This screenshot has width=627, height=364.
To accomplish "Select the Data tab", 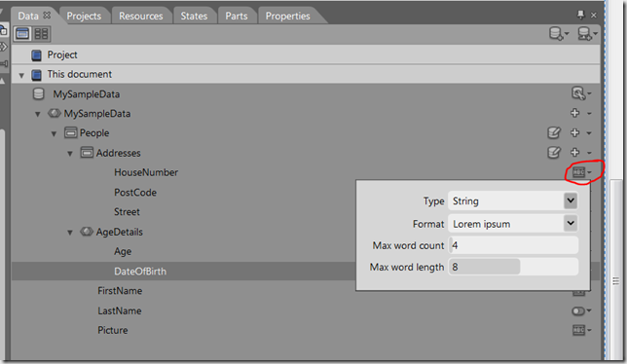I will point(28,16).
